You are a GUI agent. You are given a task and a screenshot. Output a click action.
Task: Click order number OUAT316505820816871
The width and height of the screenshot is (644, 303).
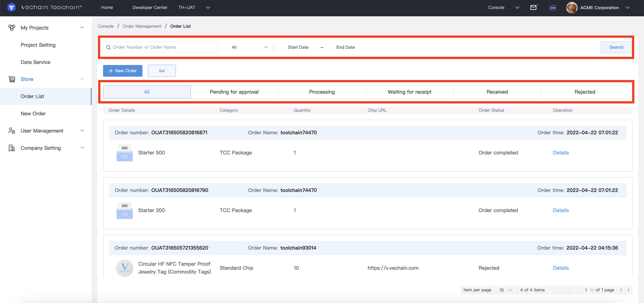tap(180, 133)
